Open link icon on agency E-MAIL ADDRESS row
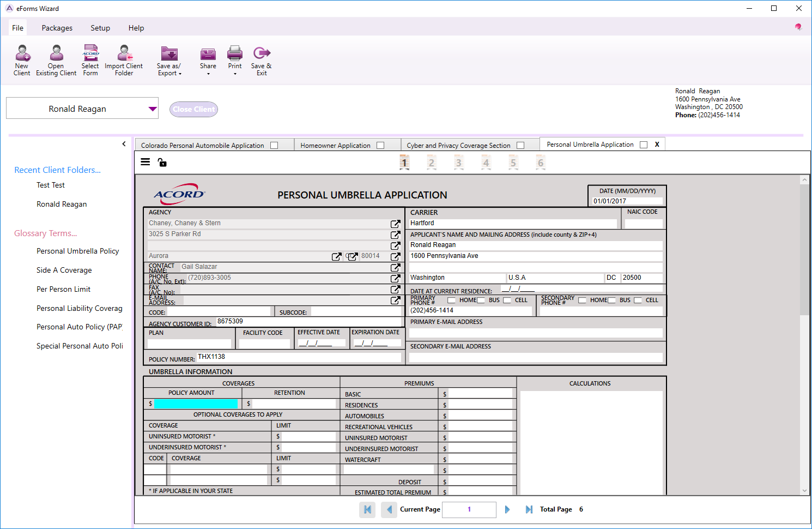The image size is (812, 529). tap(396, 300)
